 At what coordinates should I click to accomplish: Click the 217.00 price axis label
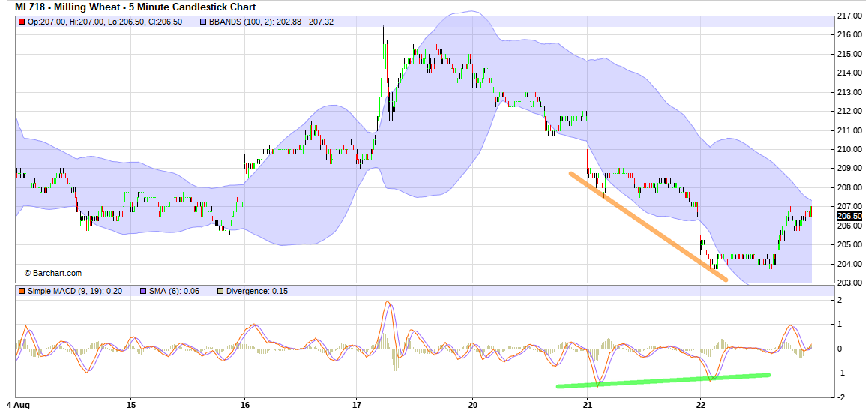click(x=848, y=16)
